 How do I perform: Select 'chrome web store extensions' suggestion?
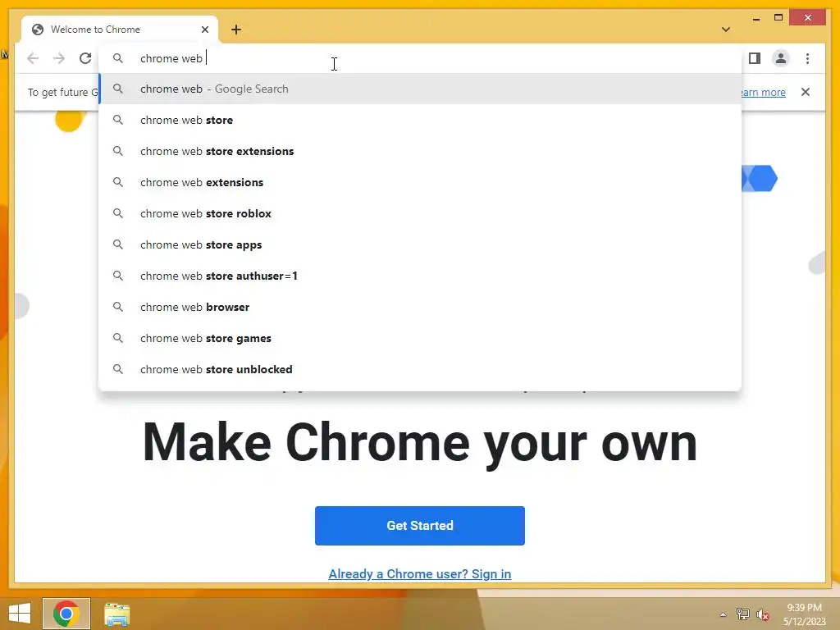[x=420, y=151]
